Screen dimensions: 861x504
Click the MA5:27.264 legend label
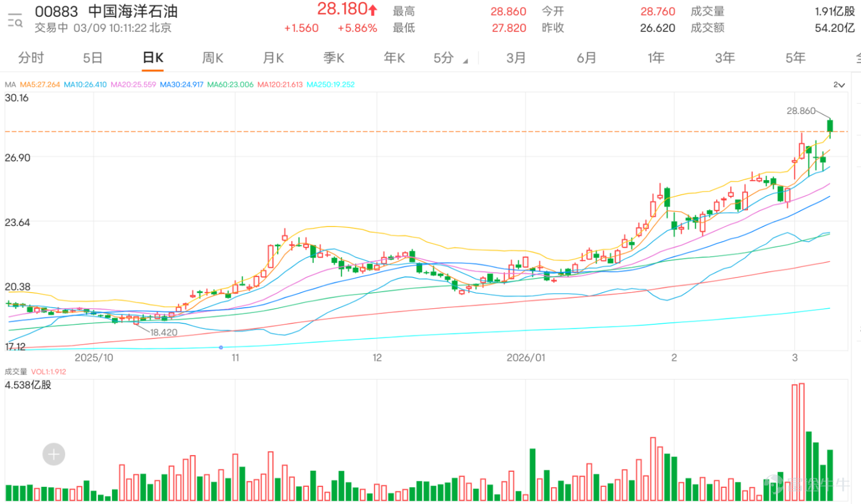coord(40,84)
